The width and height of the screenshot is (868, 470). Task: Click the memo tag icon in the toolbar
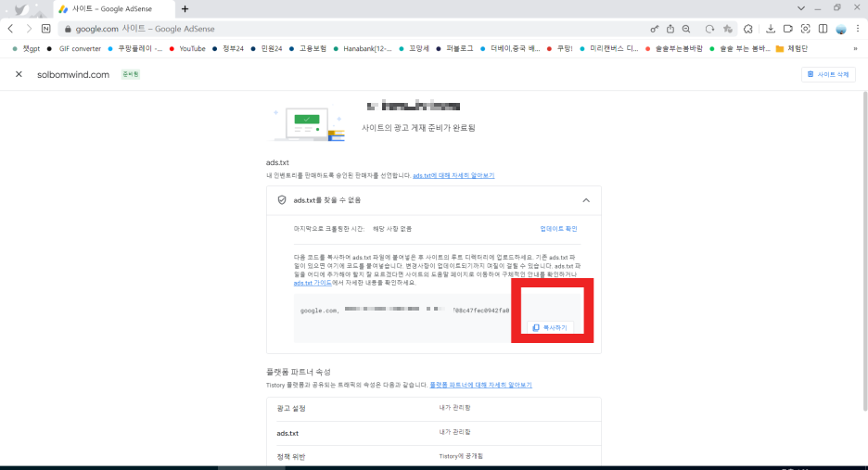click(x=787, y=29)
